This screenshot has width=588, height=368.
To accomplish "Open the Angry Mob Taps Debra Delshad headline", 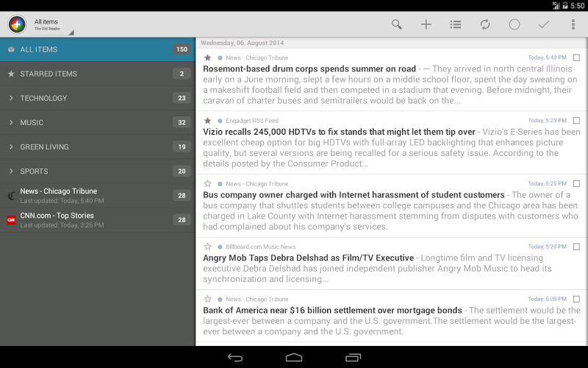I will tap(308, 258).
